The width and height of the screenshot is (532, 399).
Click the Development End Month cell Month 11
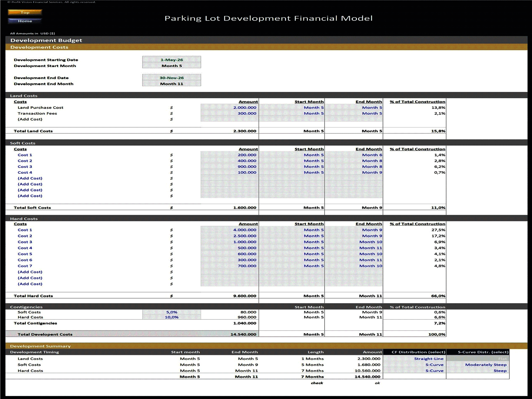pos(172,84)
